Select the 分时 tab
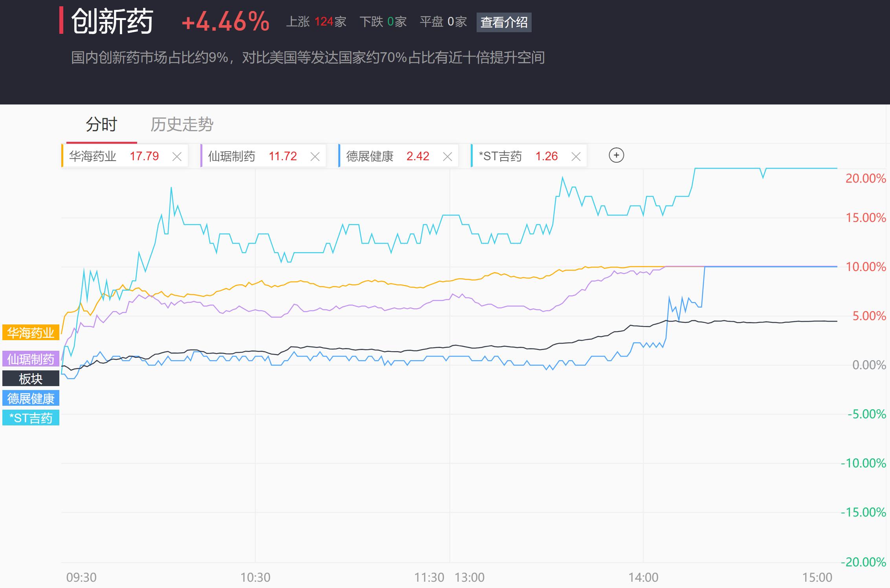890x588 pixels. pyautogui.click(x=101, y=125)
